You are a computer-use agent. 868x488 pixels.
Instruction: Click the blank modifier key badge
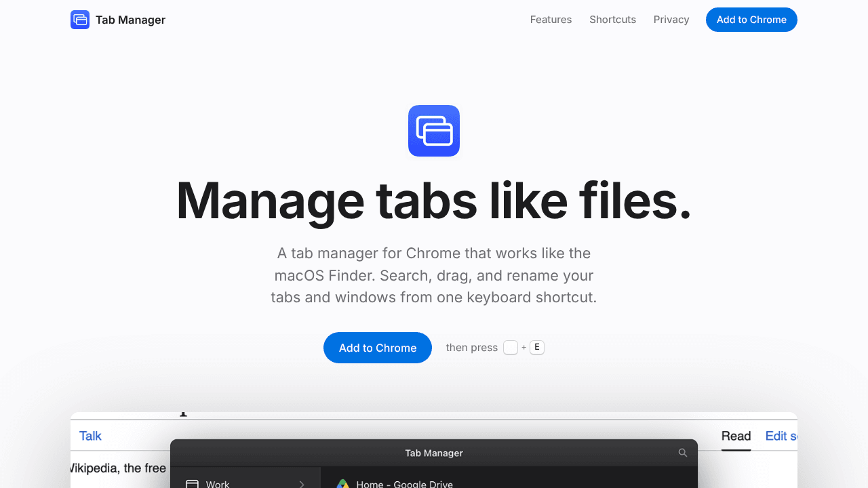coord(511,348)
